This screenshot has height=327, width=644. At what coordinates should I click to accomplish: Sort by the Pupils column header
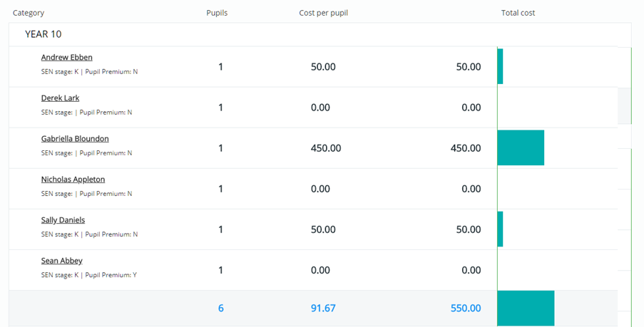(217, 13)
